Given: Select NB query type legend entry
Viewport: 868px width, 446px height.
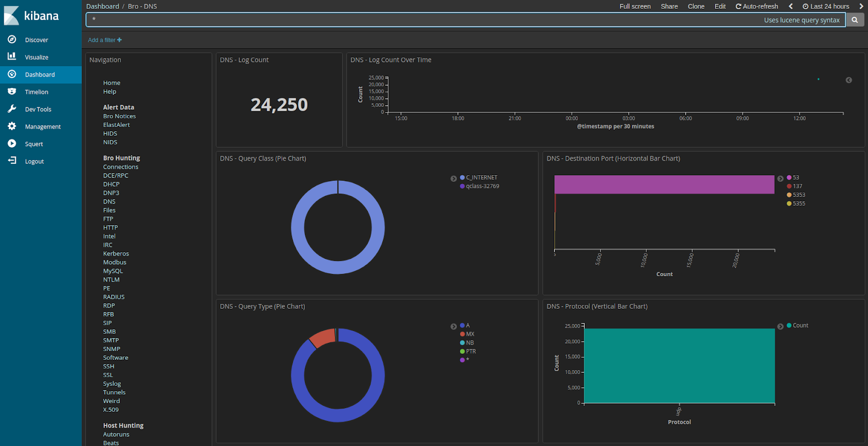Looking at the screenshot, I should pyautogui.click(x=467, y=343).
